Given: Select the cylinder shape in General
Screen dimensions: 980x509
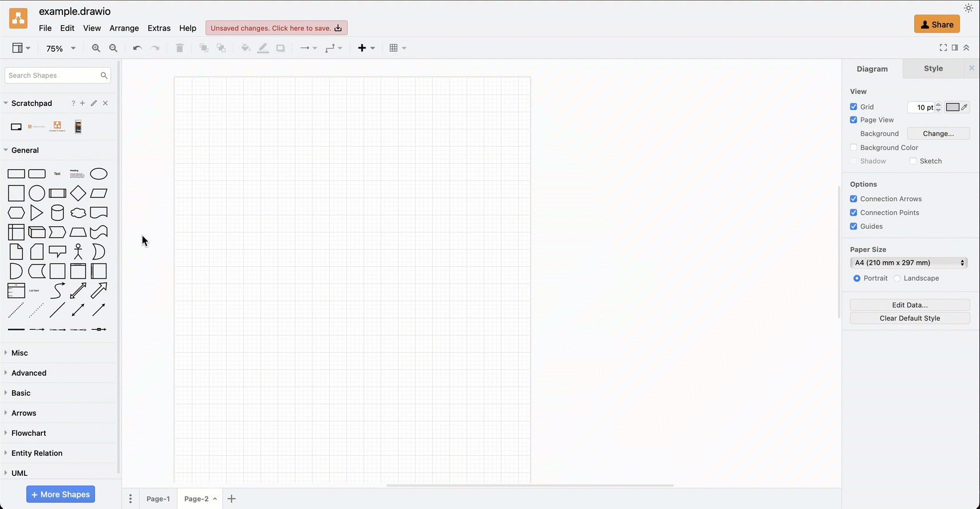Looking at the screenshot, I should 57,212.
